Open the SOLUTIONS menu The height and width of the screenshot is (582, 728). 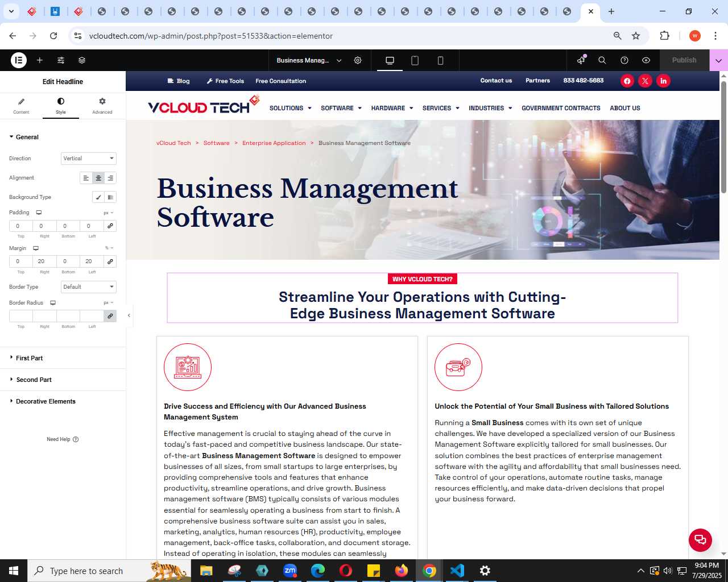click(x=291, y=108)
